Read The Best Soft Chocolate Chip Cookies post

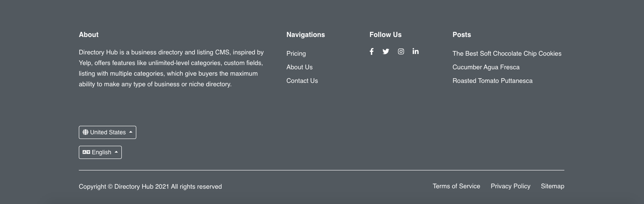[x=507, y=54]
